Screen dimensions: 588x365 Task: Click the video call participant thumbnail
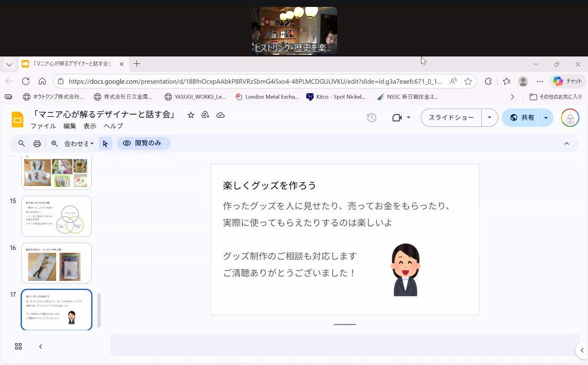tap(295, 31)
